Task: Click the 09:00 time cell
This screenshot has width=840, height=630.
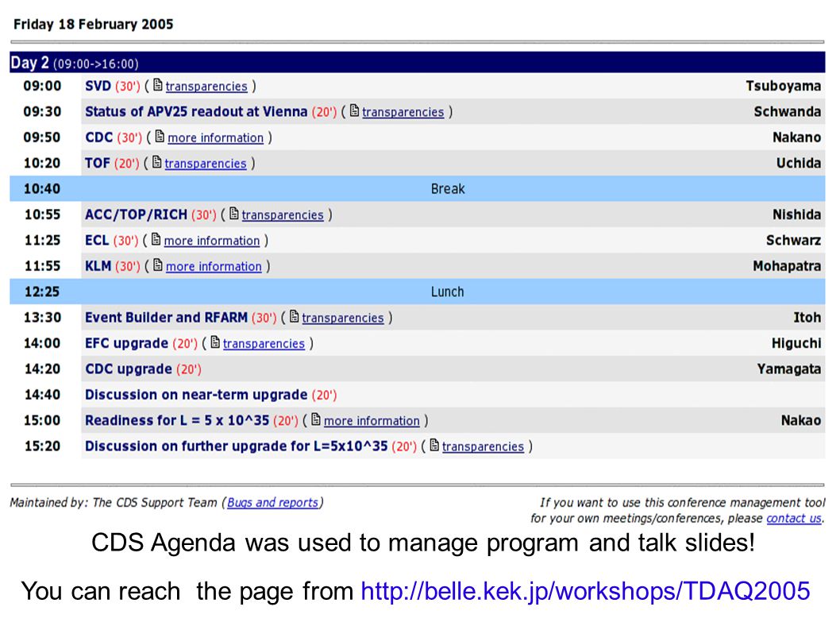Action: coord(42,86)
